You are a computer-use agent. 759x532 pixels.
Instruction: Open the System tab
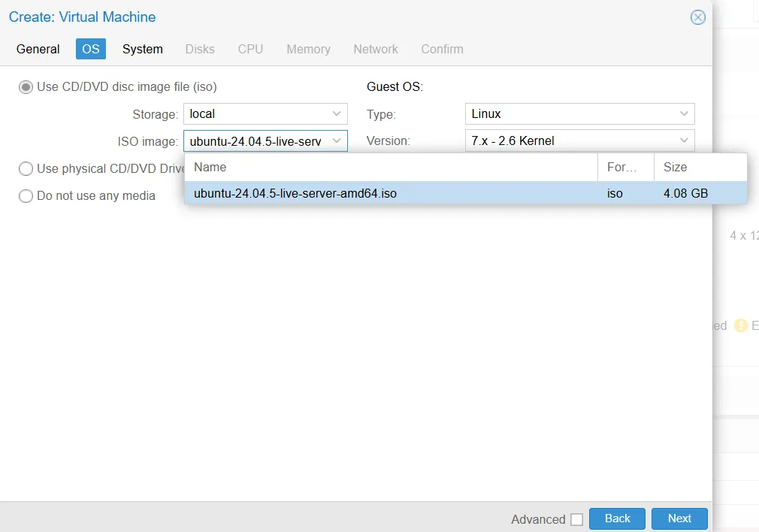click(x=142, y=49)
